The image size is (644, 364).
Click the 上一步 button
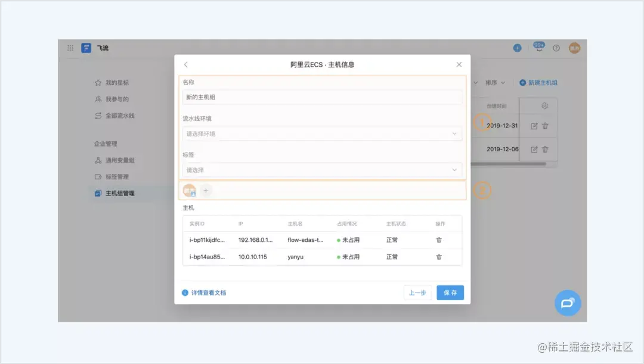417,293
